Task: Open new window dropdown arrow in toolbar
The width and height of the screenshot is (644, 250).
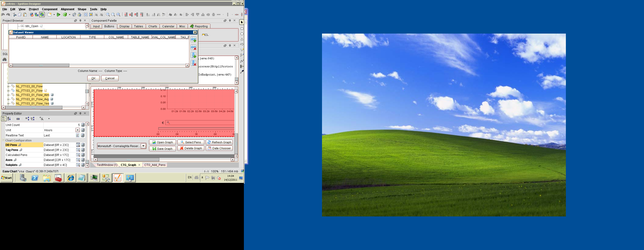Action: [54, 15]
